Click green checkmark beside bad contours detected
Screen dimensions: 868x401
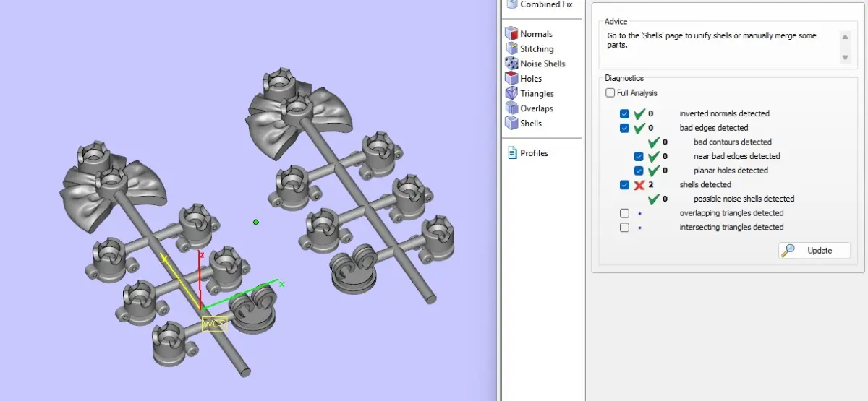click(653, 142)
